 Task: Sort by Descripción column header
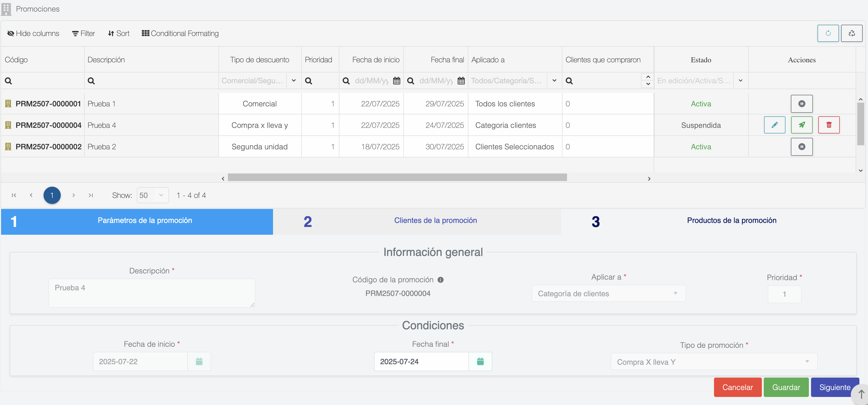[151, 60]
